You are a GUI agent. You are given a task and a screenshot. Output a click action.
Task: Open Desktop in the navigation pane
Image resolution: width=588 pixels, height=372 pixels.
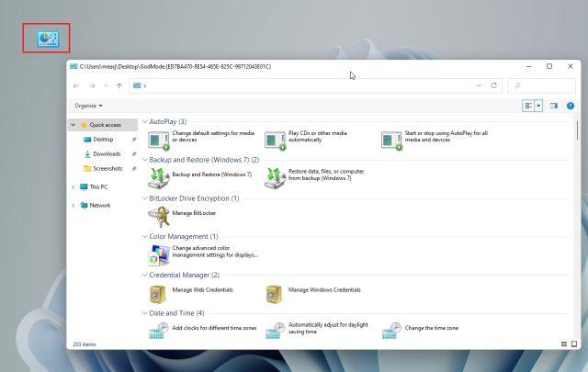103,139
